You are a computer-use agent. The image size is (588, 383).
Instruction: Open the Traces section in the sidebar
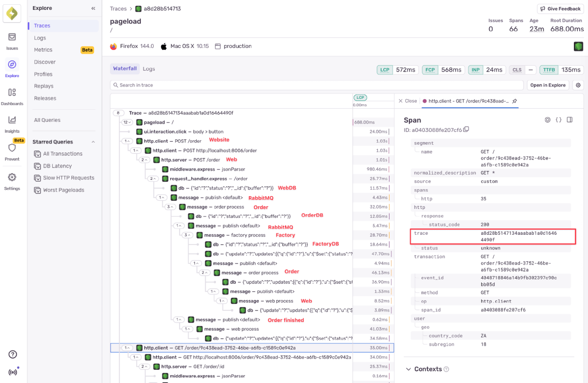[x=42, y=25]
